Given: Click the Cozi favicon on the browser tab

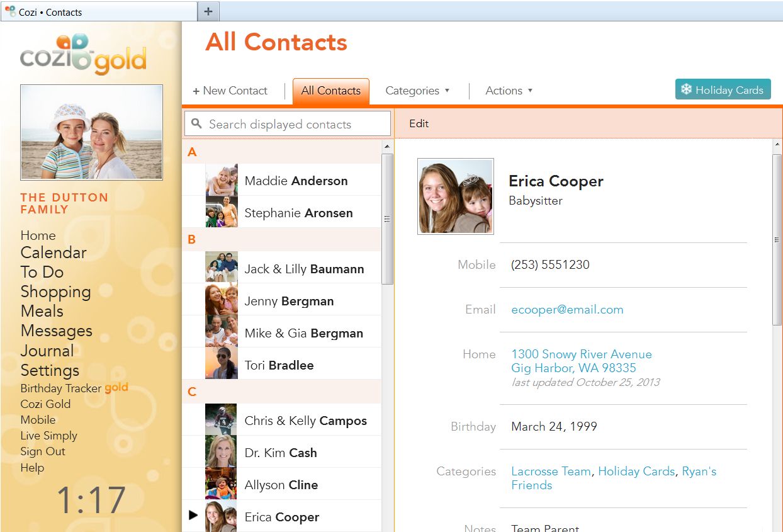Looking at the screenshot, I should click(10, 11).
